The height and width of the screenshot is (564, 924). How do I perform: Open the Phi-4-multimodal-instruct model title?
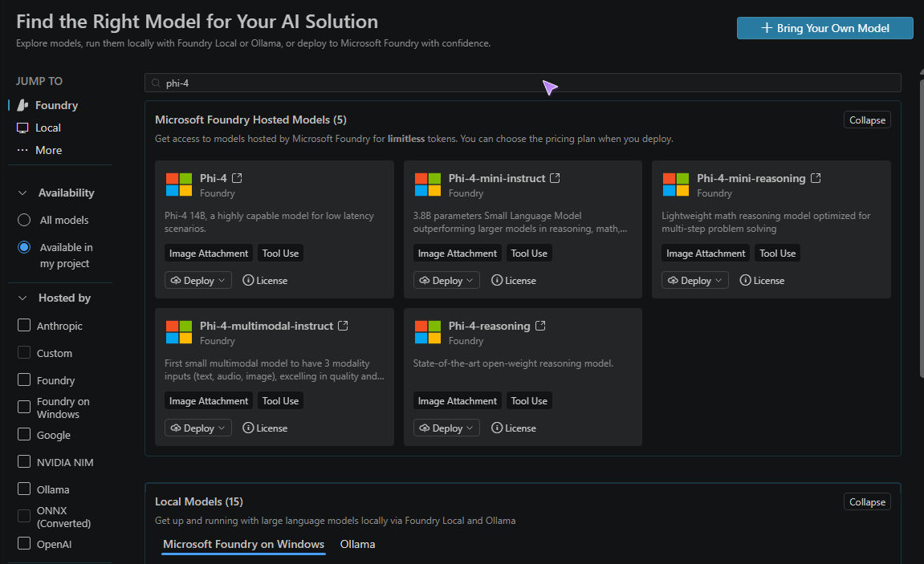click(x=266, y=326)
